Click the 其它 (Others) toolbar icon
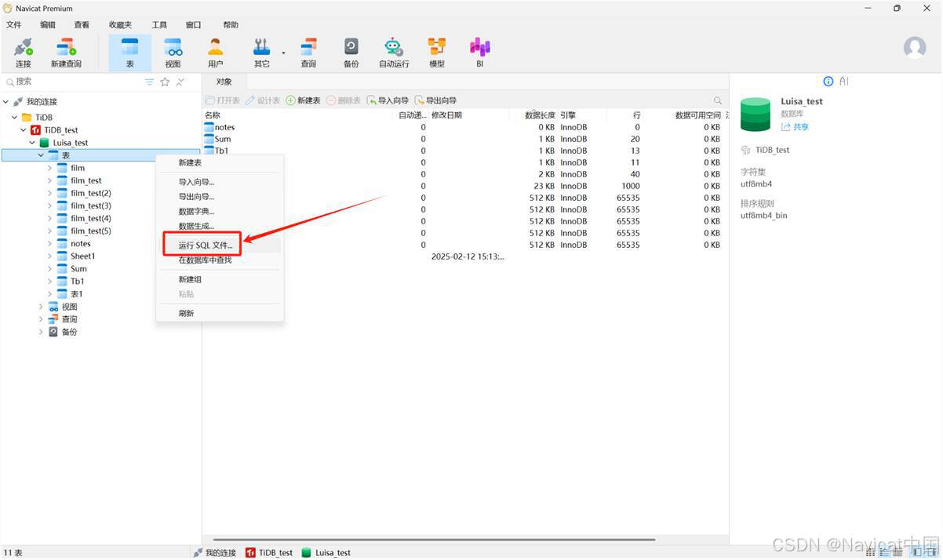 [x=261, y=53]
